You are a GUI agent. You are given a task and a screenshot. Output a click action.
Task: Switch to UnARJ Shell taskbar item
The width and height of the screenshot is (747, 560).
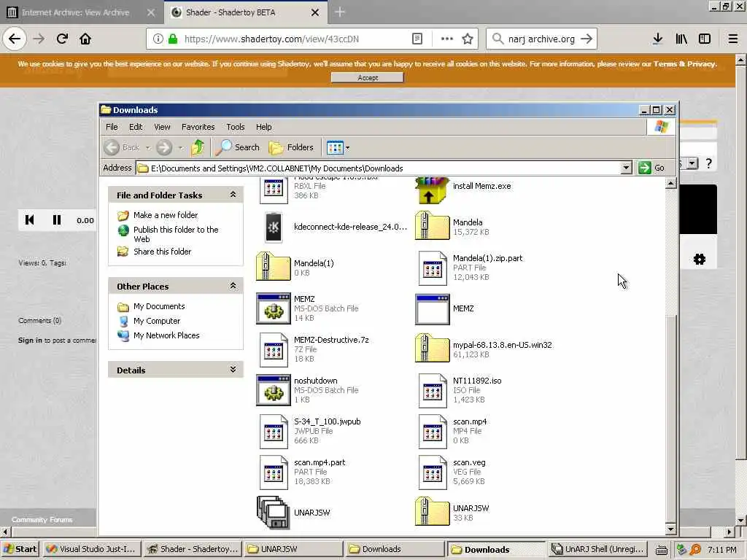pos(598,549)
